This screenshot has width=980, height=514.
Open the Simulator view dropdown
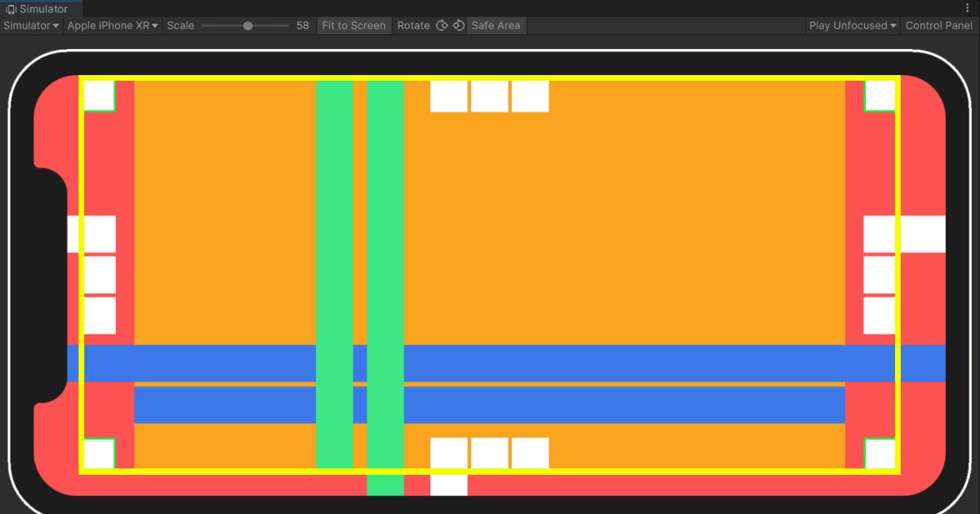(31, 25)
